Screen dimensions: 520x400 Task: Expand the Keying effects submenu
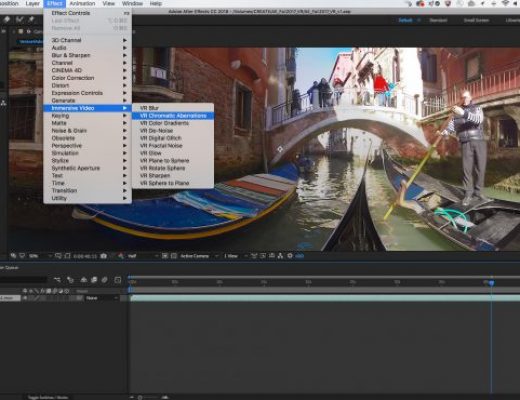coord(87,115)
